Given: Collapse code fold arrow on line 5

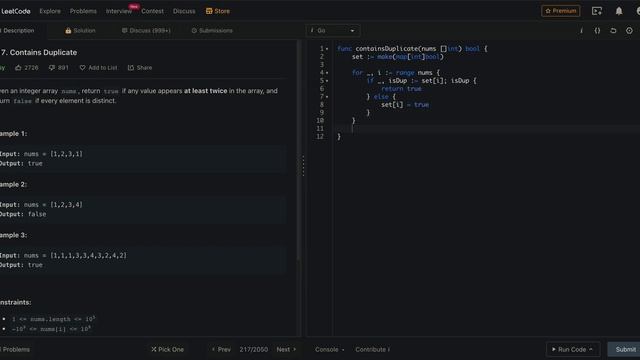Looking at the screenshot, I should (327, 81).
